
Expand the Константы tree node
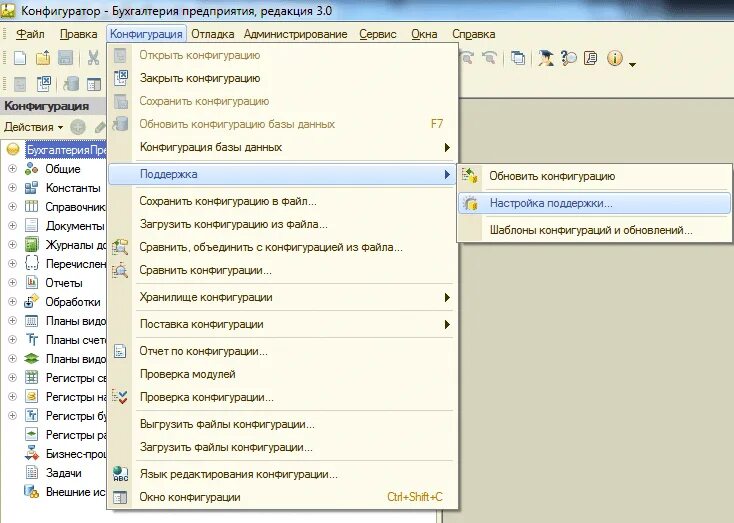click(x=13, y=188)
